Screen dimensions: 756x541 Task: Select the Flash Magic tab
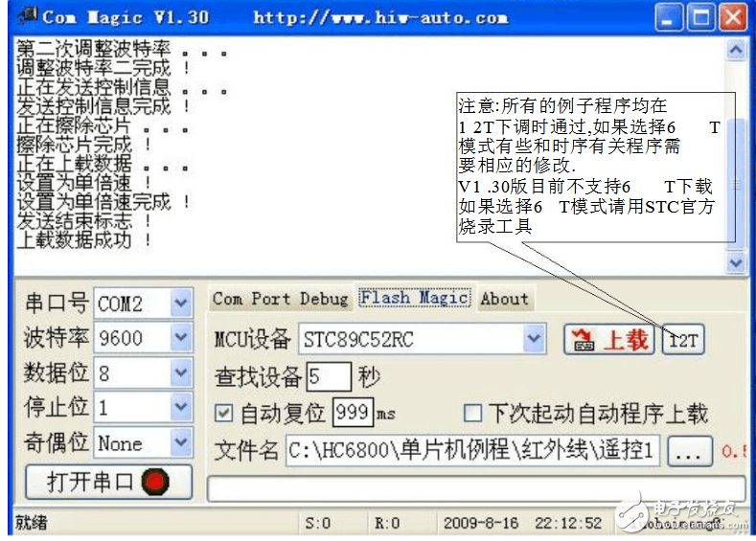(414, 299)
